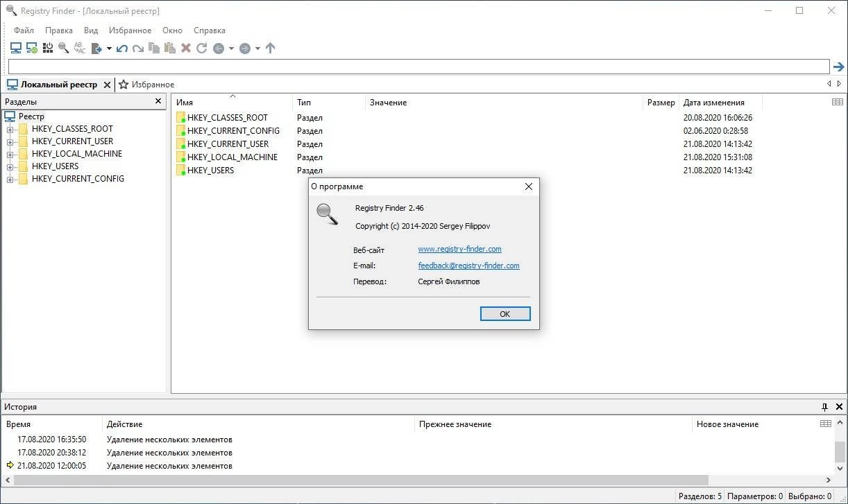Undo the last action
This screenshot has height=504, width=848.
(x=122, y=48)
